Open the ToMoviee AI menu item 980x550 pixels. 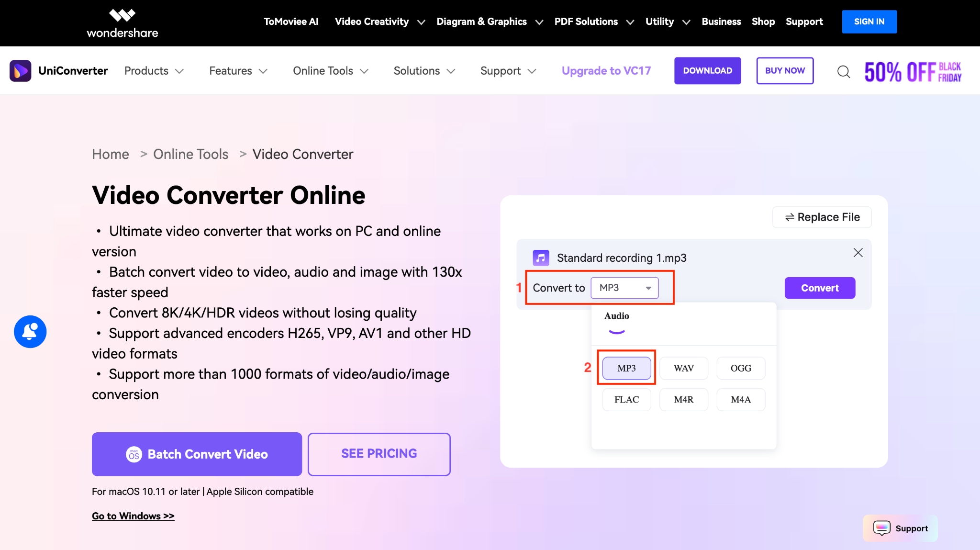coord(290,22)
